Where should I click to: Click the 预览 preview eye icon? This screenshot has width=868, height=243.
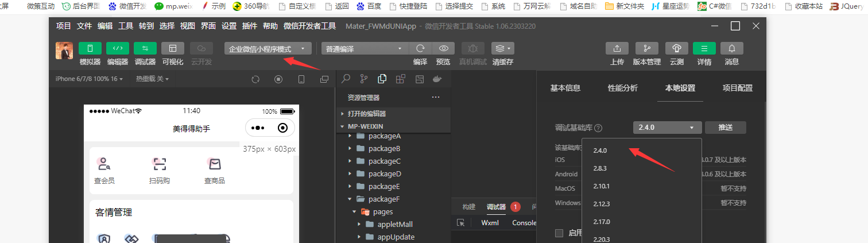point(443,49)
